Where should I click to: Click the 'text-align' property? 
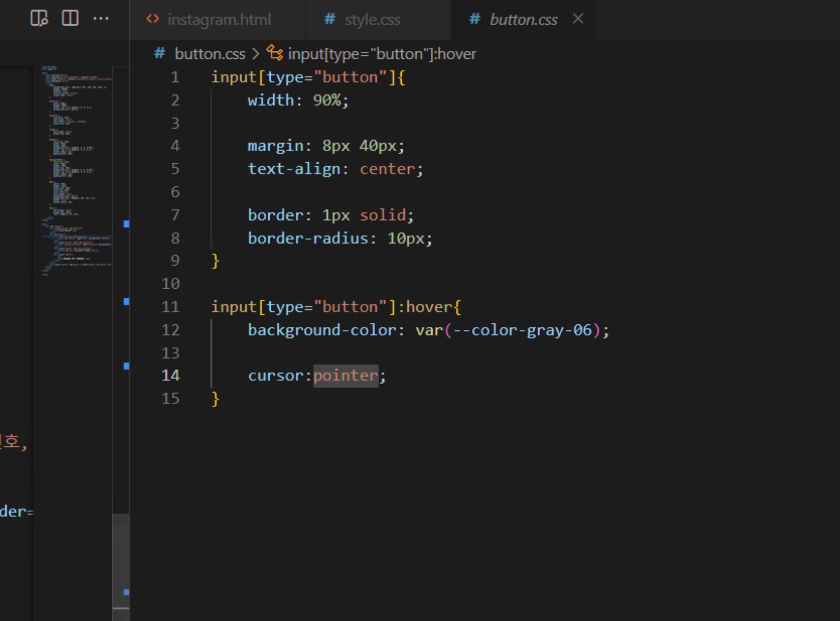tap(294, 169)
